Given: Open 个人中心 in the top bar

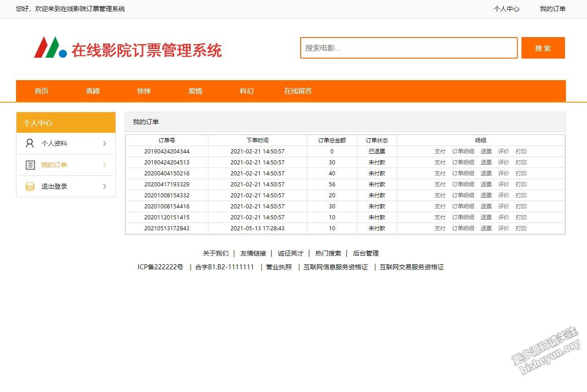Looking at the screenshot, I should click(506, 9).
